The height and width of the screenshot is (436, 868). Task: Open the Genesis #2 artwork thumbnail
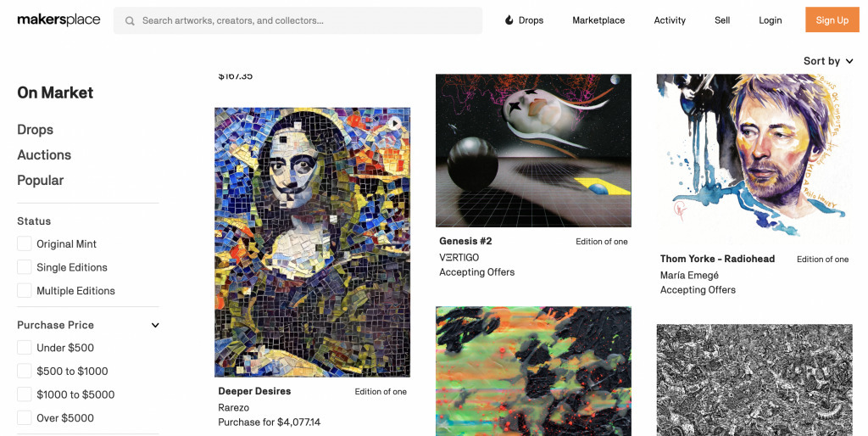coord(533,151)
